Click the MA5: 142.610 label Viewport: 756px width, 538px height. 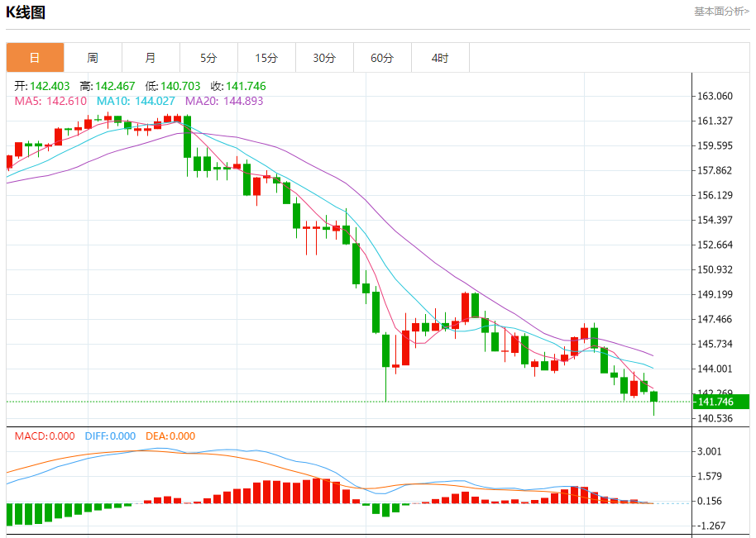coord(50,101)
